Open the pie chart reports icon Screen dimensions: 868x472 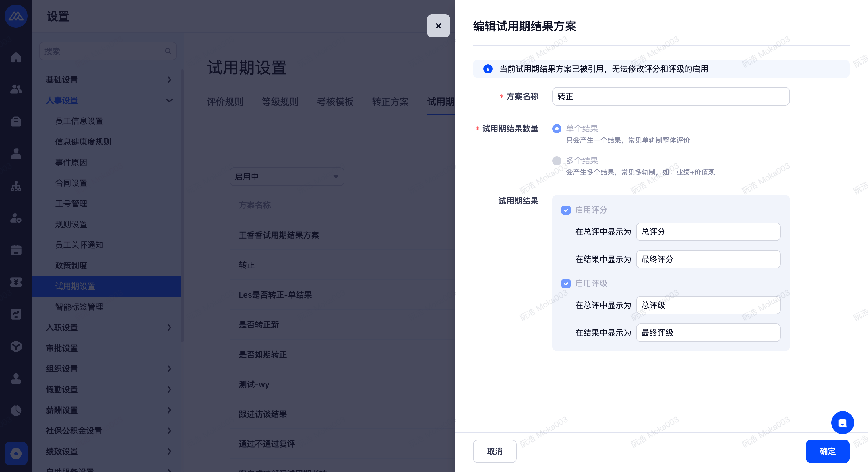16,411
